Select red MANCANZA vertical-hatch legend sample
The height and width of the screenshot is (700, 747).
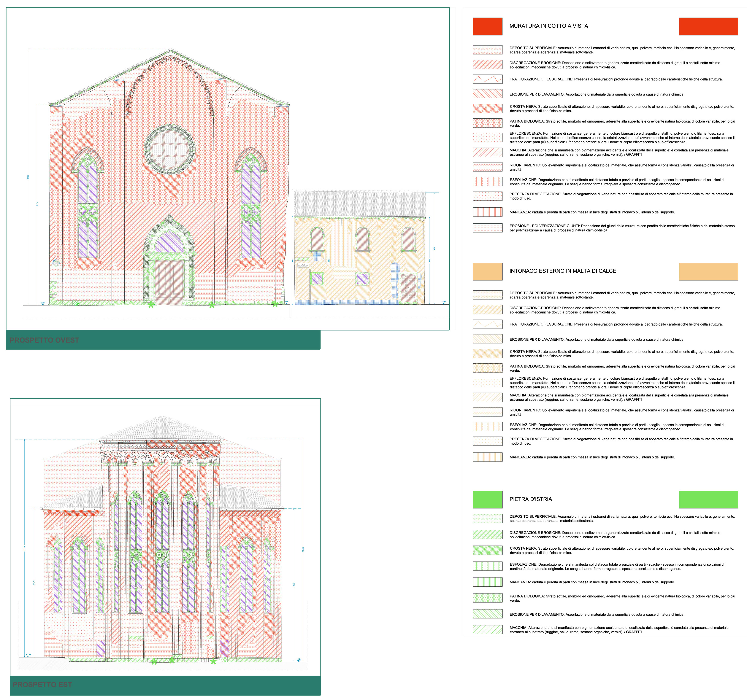tap(487, 212)
